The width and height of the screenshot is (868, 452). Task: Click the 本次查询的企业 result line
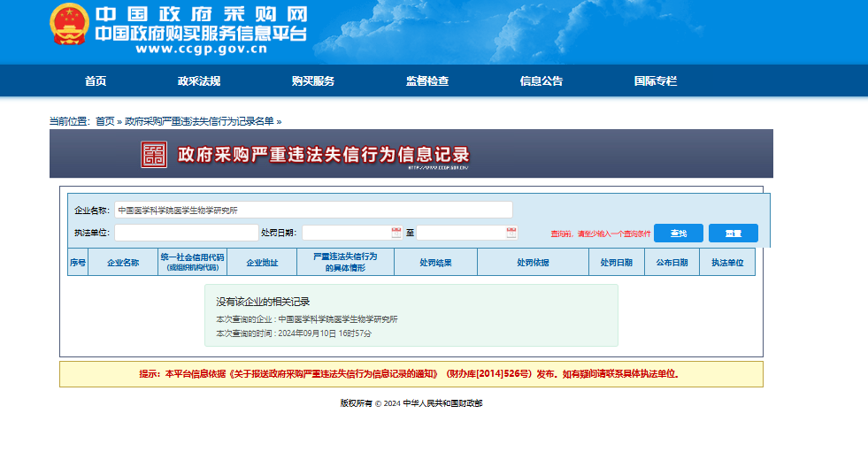(307, 319)
